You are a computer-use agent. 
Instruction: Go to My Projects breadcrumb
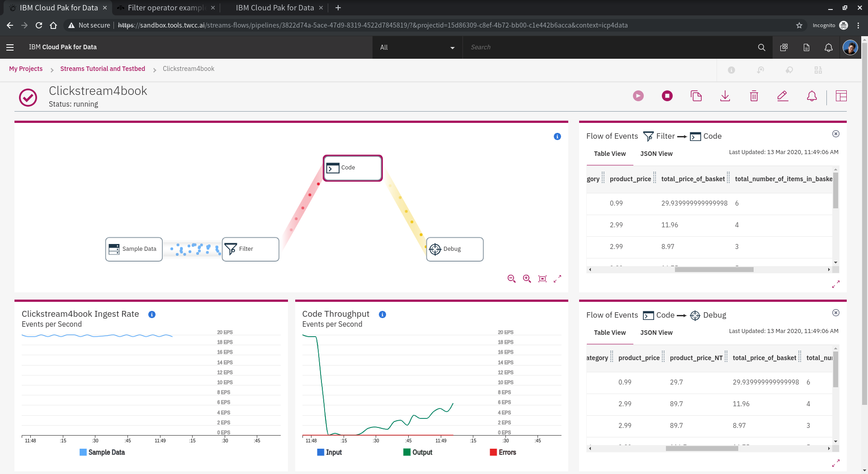point(26,69)
